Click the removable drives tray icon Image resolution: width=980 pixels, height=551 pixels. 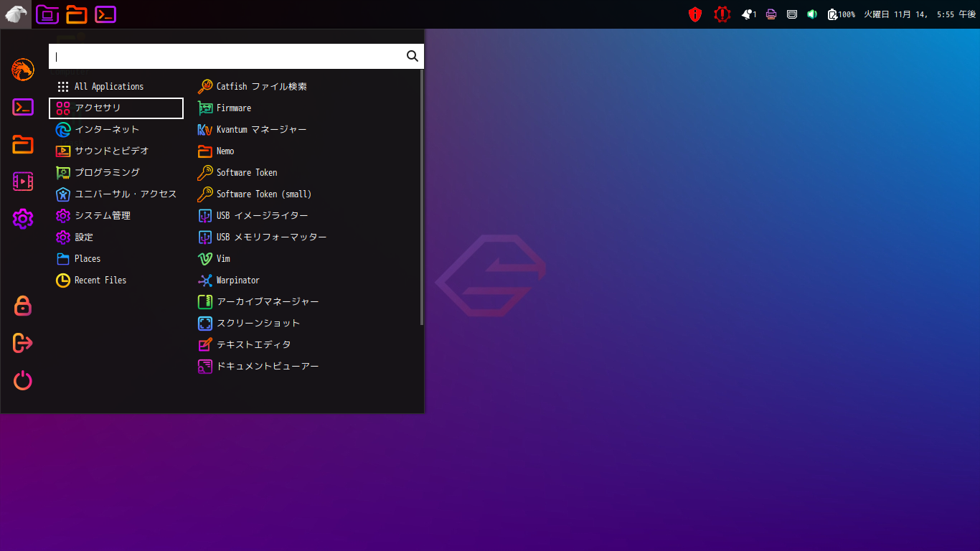tap(792, 14)
